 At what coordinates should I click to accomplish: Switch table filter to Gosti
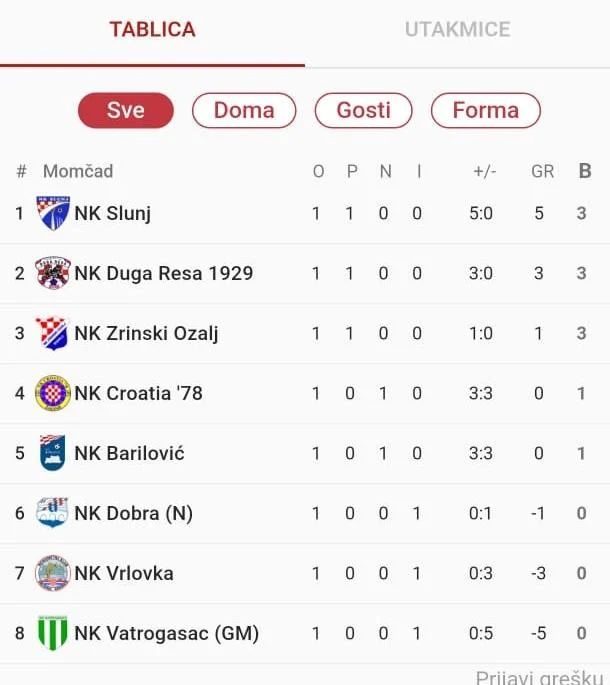(x=364, y=110)
